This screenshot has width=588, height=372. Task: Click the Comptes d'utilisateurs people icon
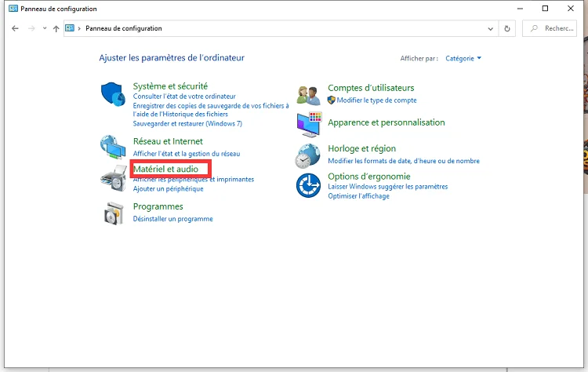tap(308, 95)
